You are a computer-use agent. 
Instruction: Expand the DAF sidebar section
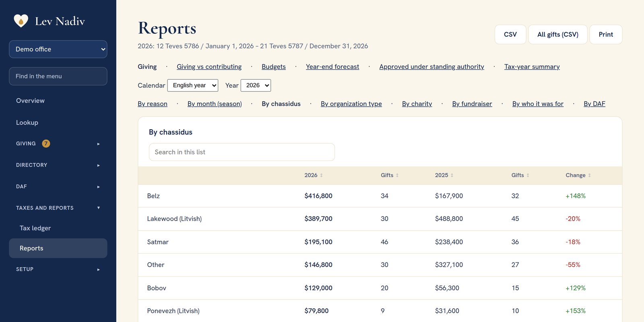[58, 187]
